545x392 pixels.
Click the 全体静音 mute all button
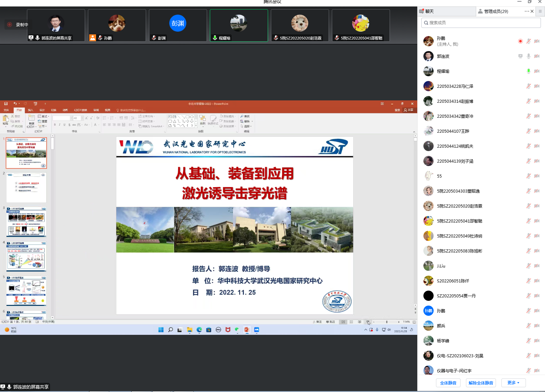448,383
